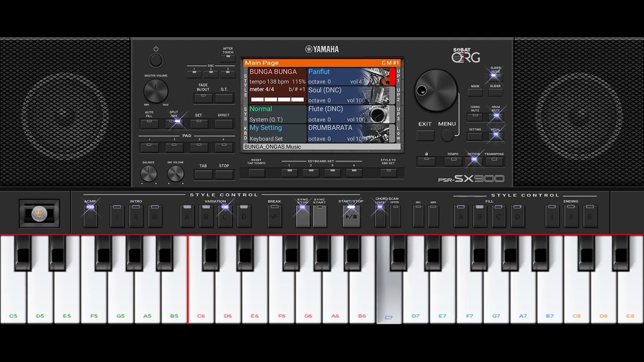Click the joystick pitch bend control
The height and width of the screenshot is (362, 644).
40,213
